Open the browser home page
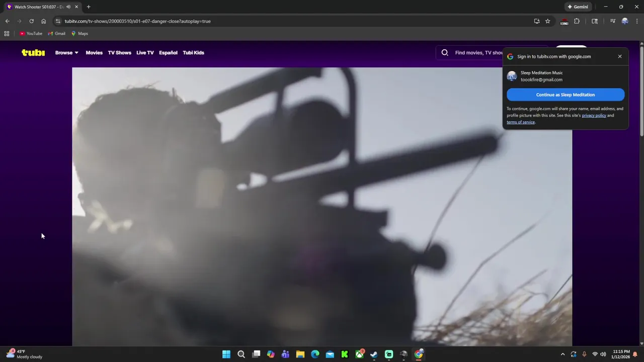 43,21
